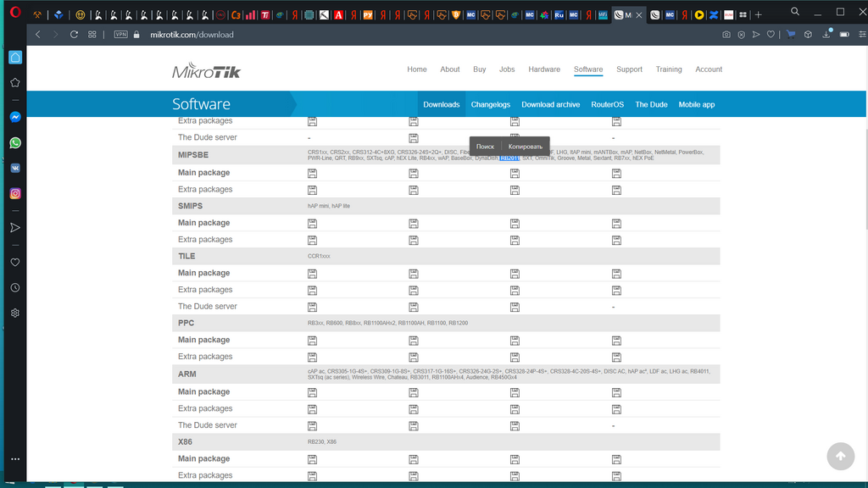Click the address bar URL mikrotik.com/download
This screenshot has width=868, height=488.
pyautogui.click(x=192, y=34)
